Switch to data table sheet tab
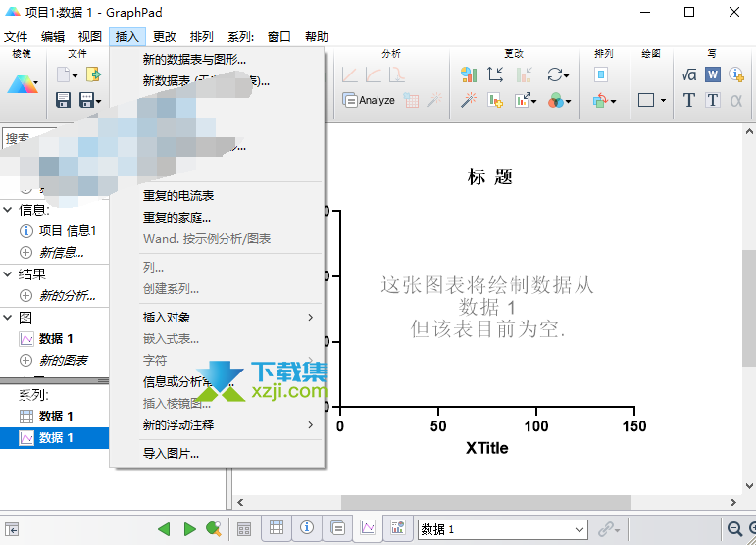This screenshot has width=756, height=545. click(x=277, y=528)
